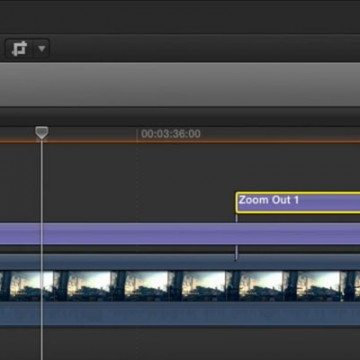Click the filmstrip frame directly below Zoom Out 1 start
The width and height of the screenshot is (360, 360).
pos(254,286)
